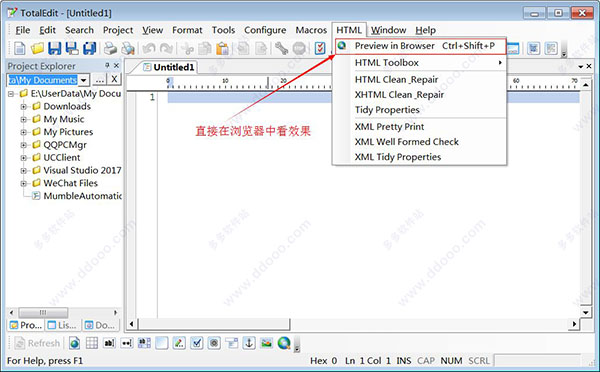Click the '...' browse button in Project Explorer
Image resolution: width=600 pixels, height=372 pixels.
[99, 80]
